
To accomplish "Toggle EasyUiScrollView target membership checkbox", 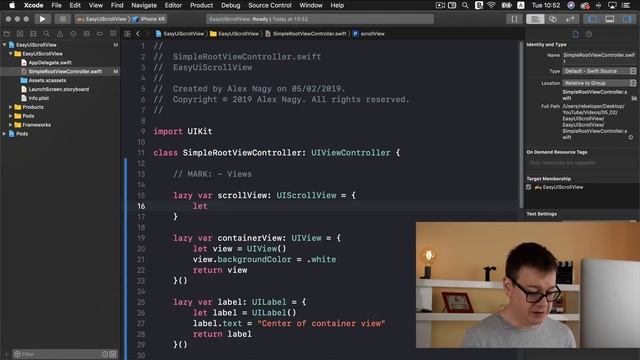I will [529, 187].
